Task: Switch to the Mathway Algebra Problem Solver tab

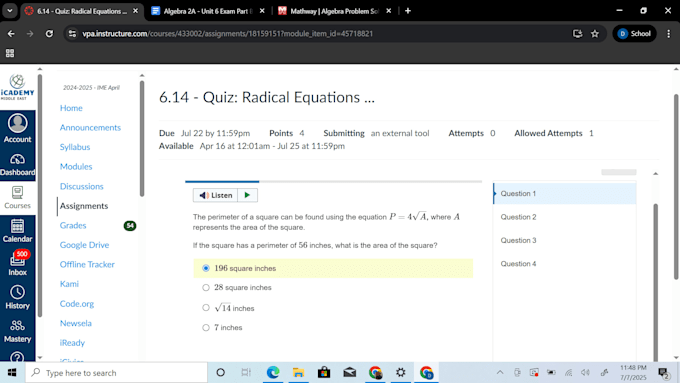Action: pyautogui.click(x=335, y=11)
